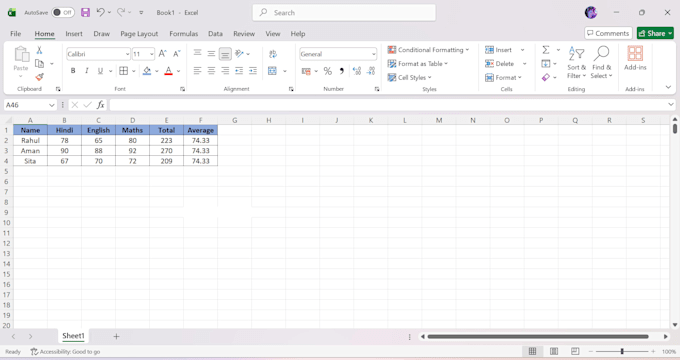Image resolution: width=680 pixels, height=360 pixels.
Task: Click the Comments button
Action: click(x=608, y=33)
